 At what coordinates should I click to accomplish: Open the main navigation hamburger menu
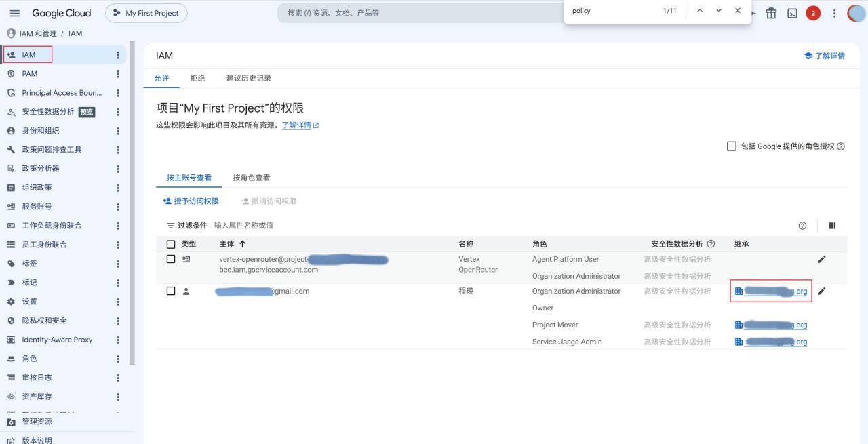pos(15,13)
